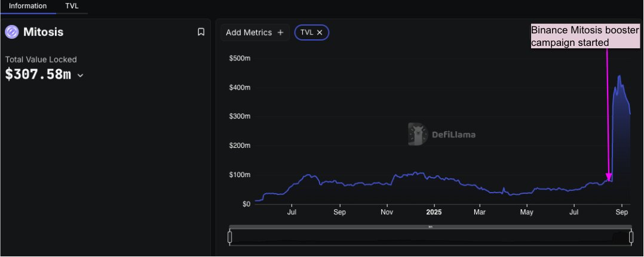The image size is (644, 257).
Task: Bookmark the Mitosis protocol
Action: pos(201,32)
